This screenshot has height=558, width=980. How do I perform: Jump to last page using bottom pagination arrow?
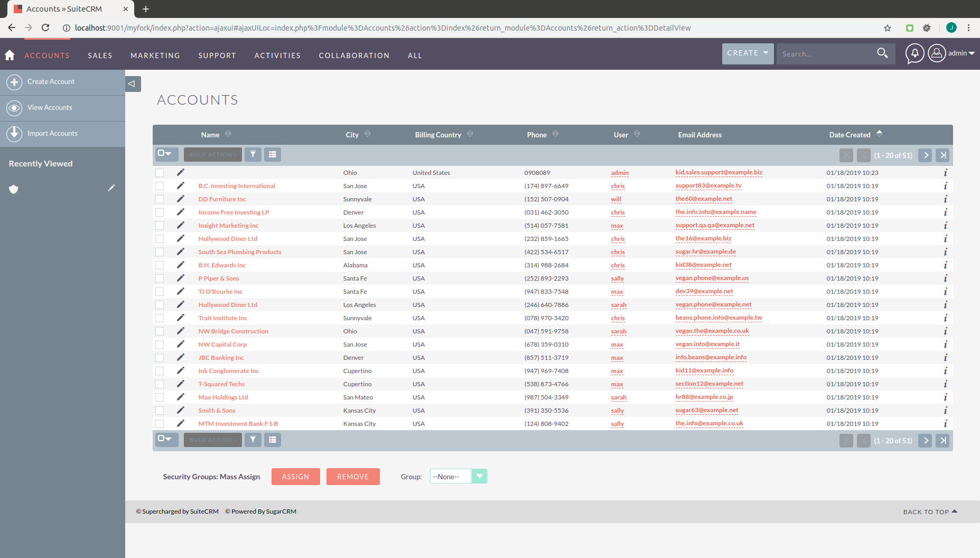point(942,441)
